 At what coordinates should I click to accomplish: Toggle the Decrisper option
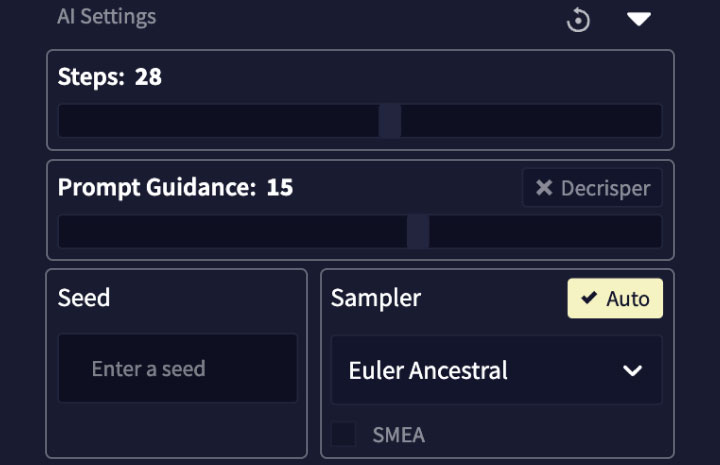point(592,188)
